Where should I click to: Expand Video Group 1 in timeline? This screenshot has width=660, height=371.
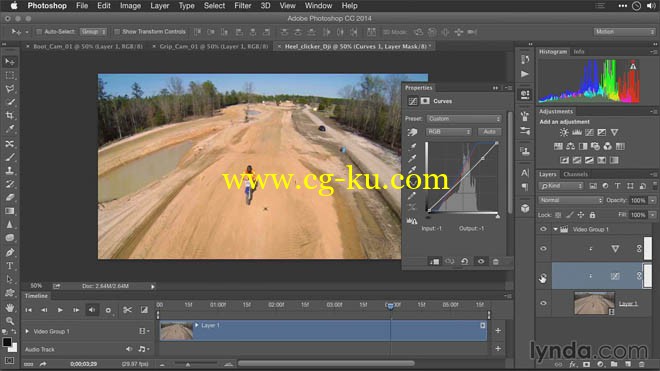pos(27,331)
